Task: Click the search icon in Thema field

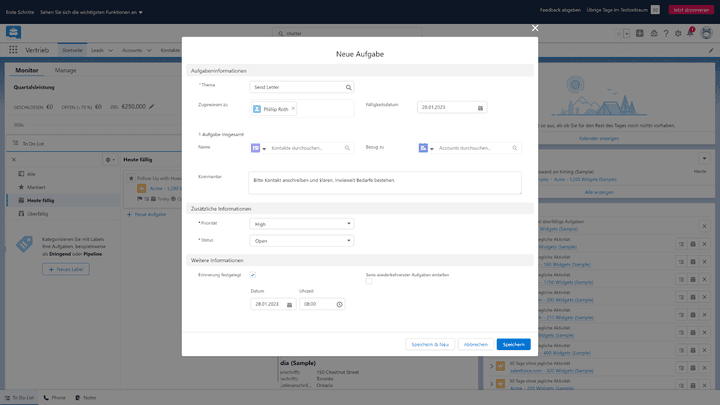Action: point(348,88)
